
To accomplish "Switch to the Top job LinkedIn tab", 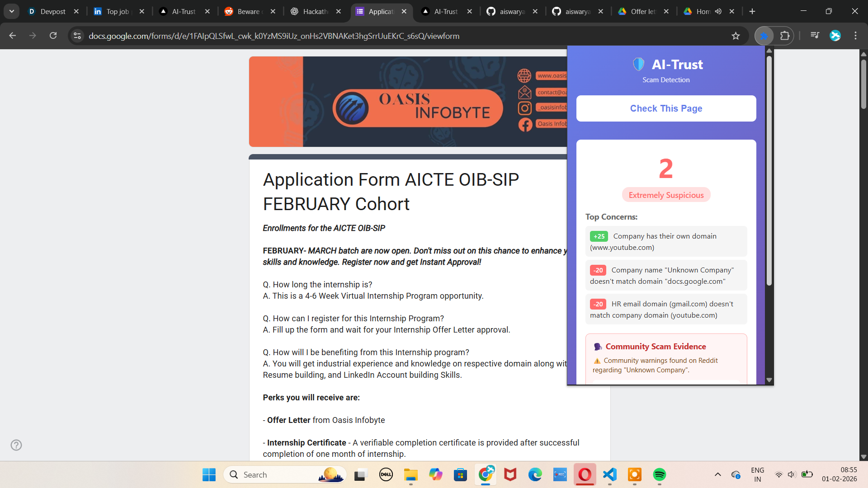I will tap(118, 11).
